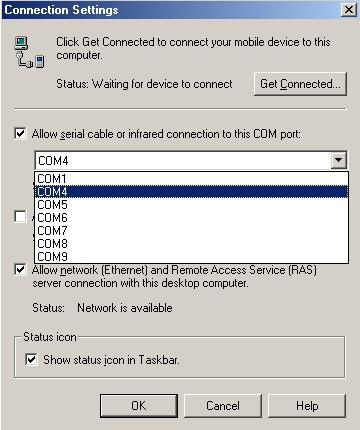
Task: Select COM7 from the port list
Action: click(x=191, y=231)
